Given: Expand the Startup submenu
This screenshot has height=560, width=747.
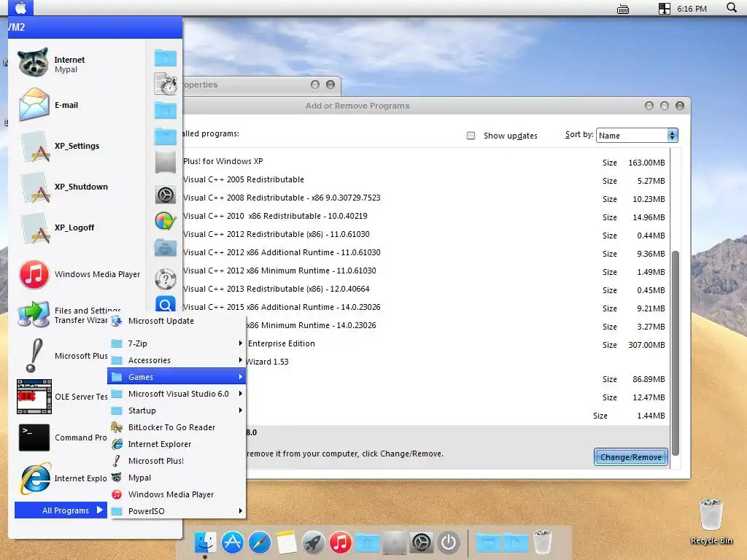Looking at the screenshot, I should tap(177, 411).
